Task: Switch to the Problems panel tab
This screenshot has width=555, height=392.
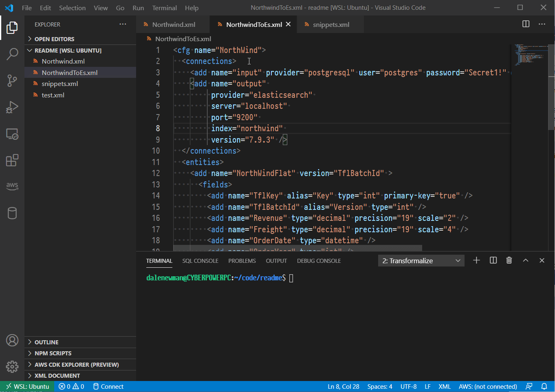Action: (242, 261)
